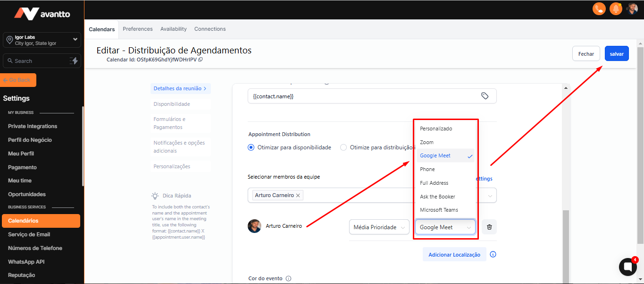Image resolution: width=644 pixels, height=284 pixels.
Task: Click the info icon next to Cor do evento
Action: (x=289, y=278)
